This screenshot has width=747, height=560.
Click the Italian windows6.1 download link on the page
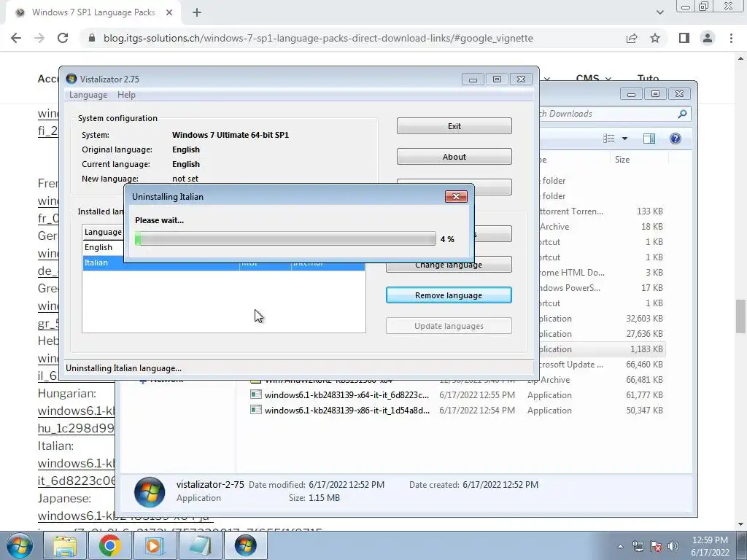click(76, 472)
